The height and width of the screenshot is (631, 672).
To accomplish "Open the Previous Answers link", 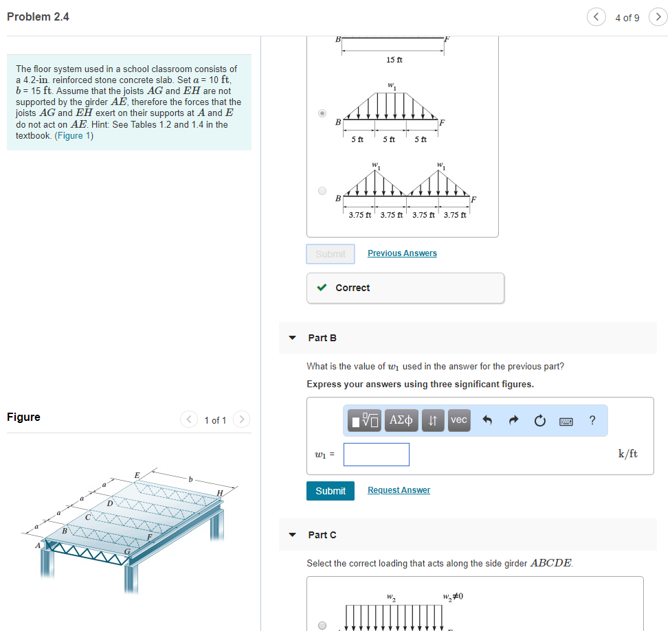I will coord(402,253).
